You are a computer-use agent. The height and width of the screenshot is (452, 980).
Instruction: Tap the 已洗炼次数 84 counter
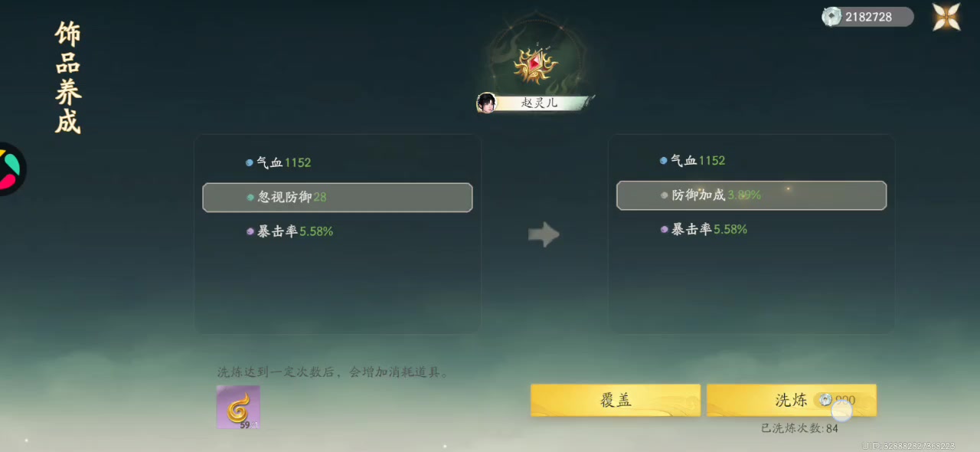coord(799,428)
